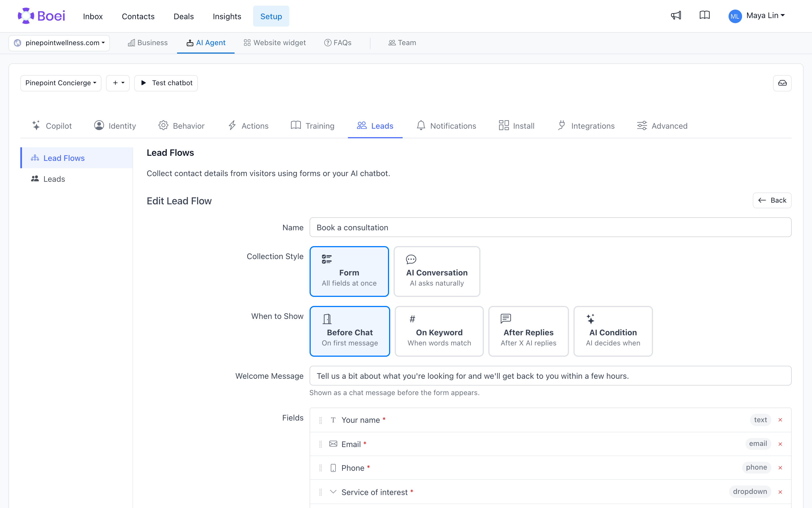Click the announcements megaphone icon

point(676,16)
